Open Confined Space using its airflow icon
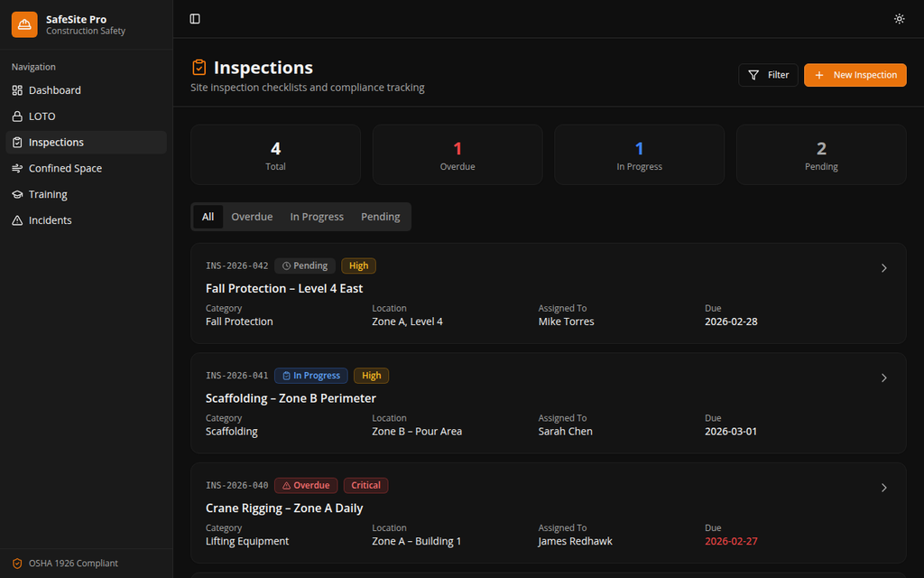924x578 pixels. click(19, 168)
